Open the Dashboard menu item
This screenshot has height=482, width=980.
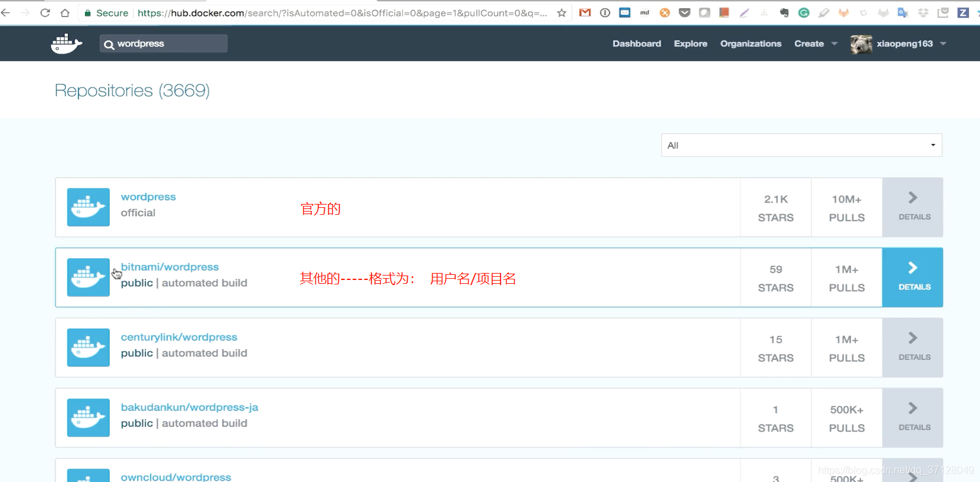pos(637,43)
